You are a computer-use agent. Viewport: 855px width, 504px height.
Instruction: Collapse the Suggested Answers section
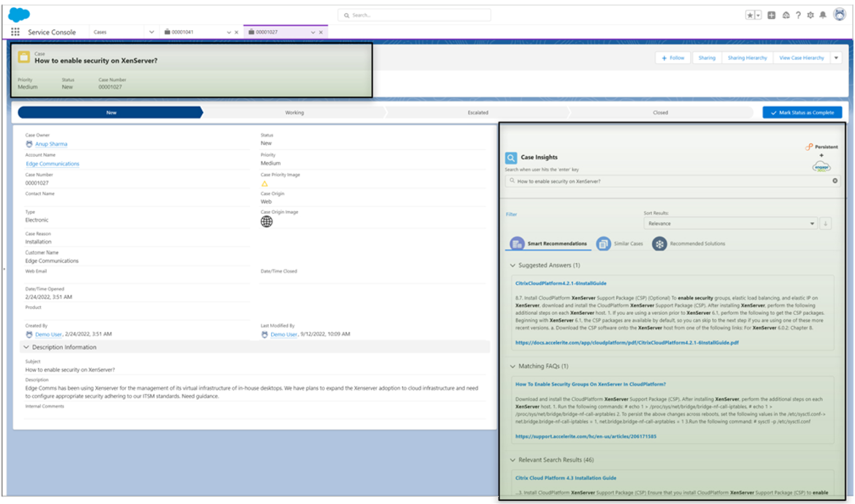pos(512,266)
